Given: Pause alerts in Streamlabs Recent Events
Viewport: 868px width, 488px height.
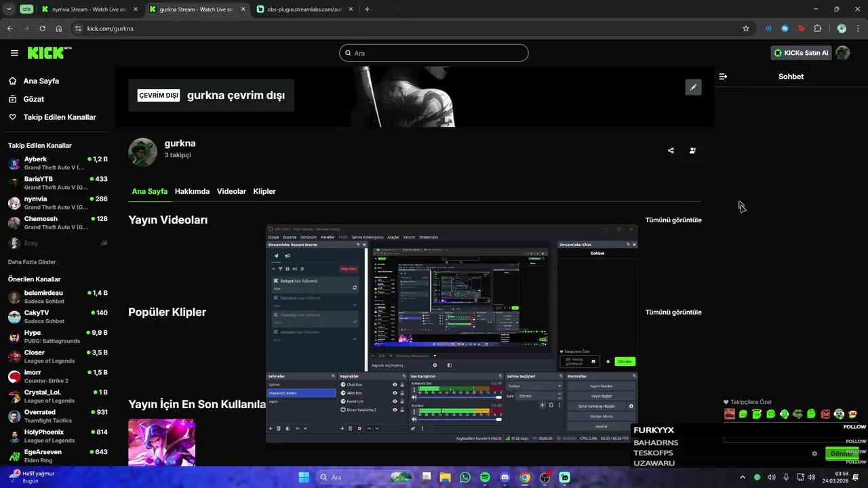Looking at the screenshot, I should point(288,269).
